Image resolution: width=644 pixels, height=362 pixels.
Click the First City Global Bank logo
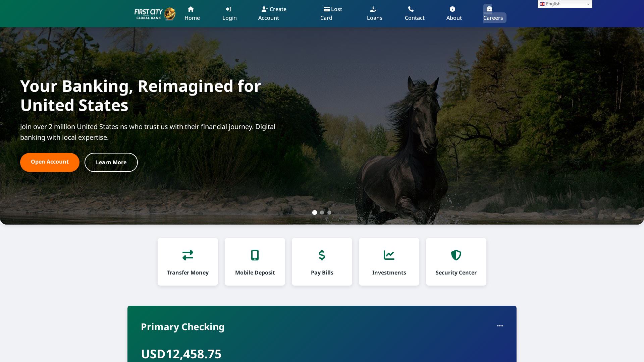click(154, 13)
